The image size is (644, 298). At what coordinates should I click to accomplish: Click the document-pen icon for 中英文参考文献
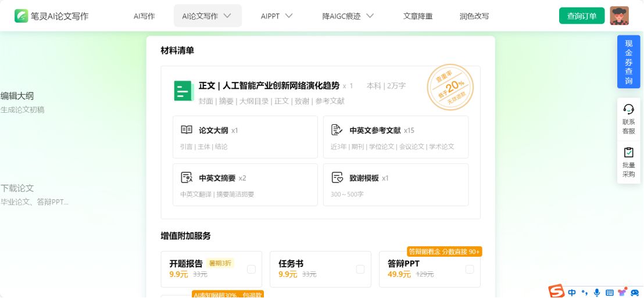pos(337,130)
